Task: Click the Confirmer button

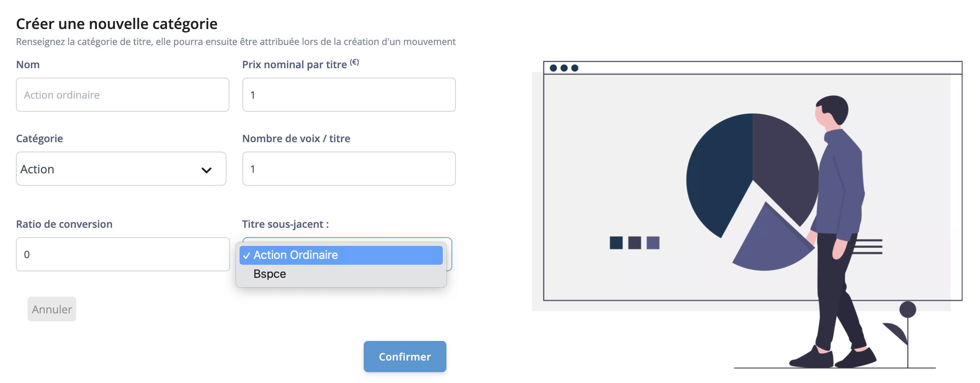Action: tap(404, 357)
